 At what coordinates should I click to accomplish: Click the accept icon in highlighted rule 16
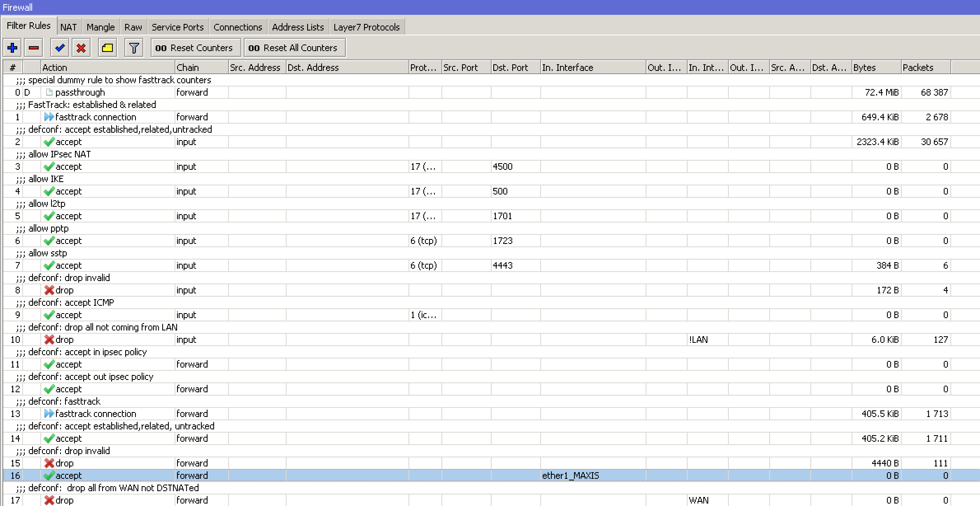point(49,476)
